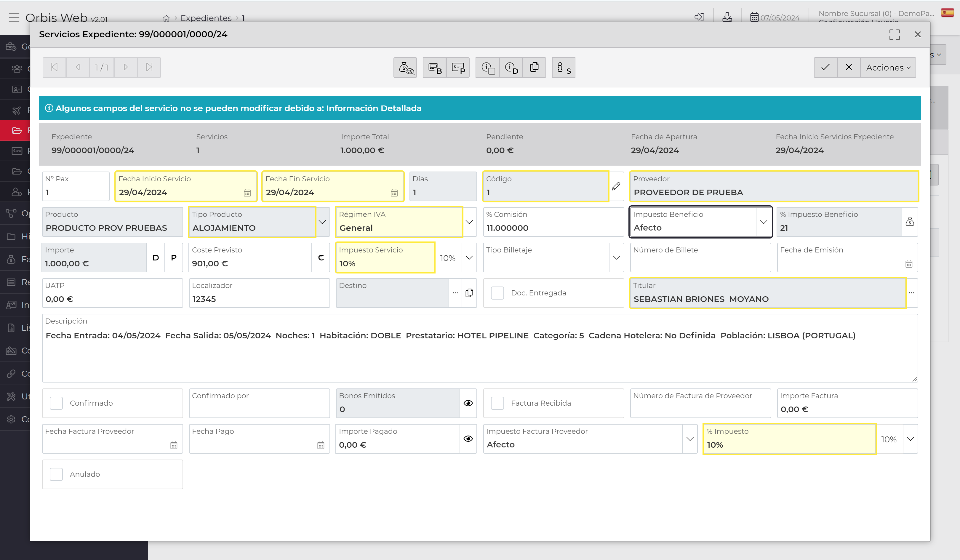960x560 pixels.
Task: Click copy icon beside Destino field
Action: [x=469, y=293]
